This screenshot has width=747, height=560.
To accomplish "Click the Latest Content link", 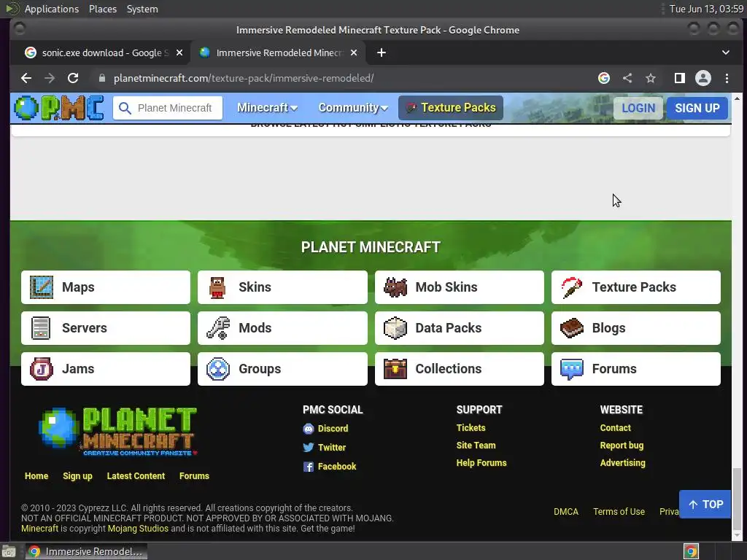I will click(x=136, y=476).
